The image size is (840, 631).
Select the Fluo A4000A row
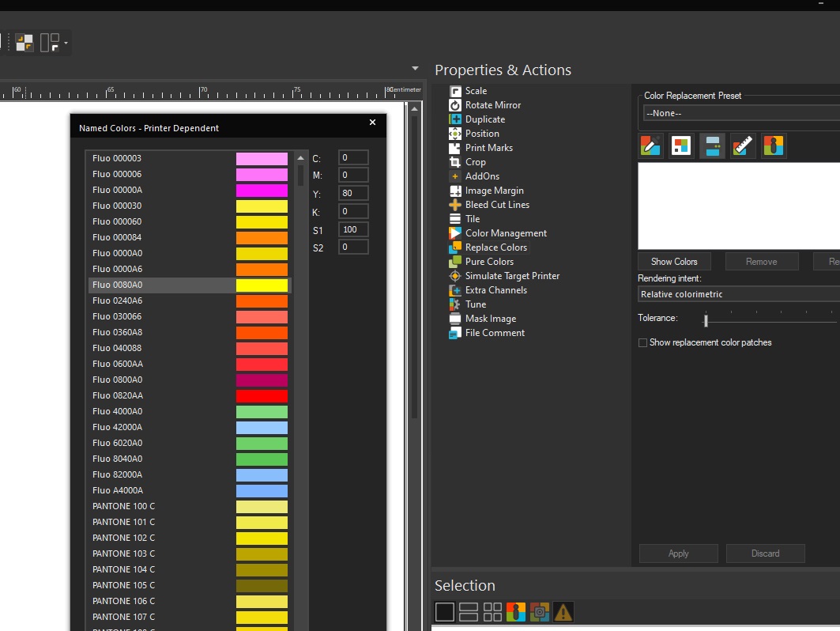(x=190, y=490)
